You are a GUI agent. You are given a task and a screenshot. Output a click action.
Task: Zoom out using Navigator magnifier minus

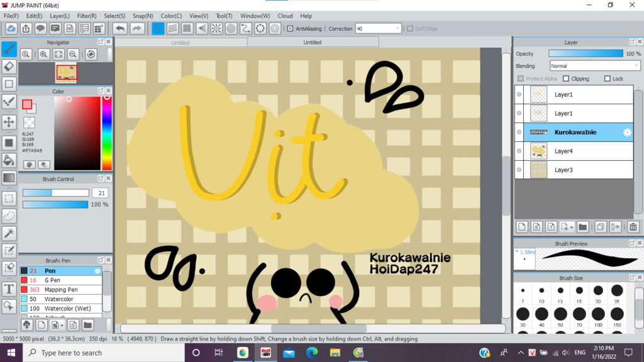tap(73, 54)
